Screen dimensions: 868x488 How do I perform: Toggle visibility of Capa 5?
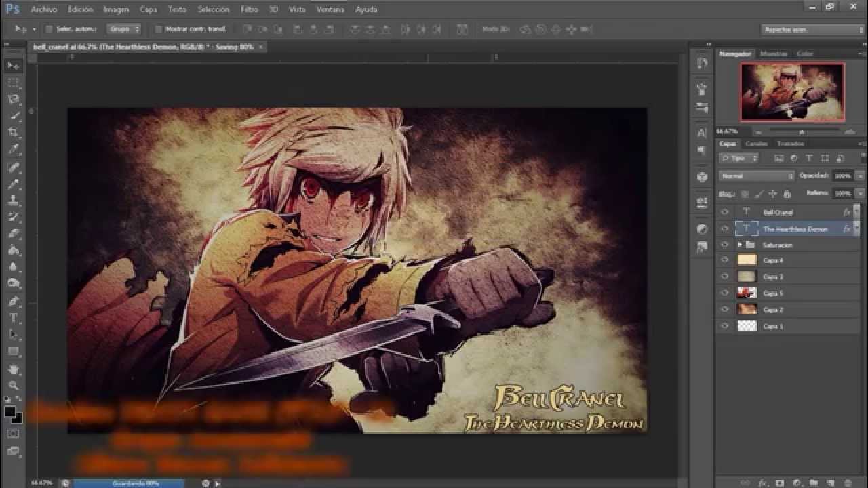724,292
